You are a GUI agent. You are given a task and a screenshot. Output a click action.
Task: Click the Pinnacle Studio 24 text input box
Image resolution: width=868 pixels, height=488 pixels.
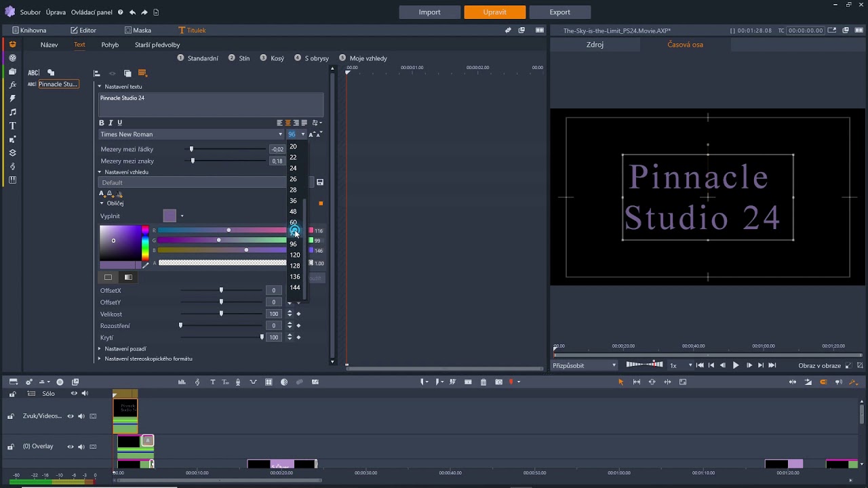point(211,105)
